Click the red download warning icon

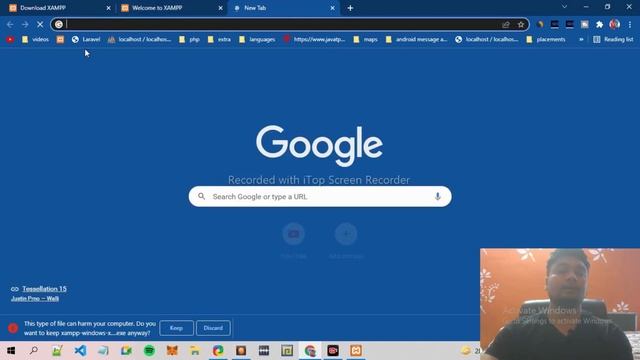[x=13, y=328]
